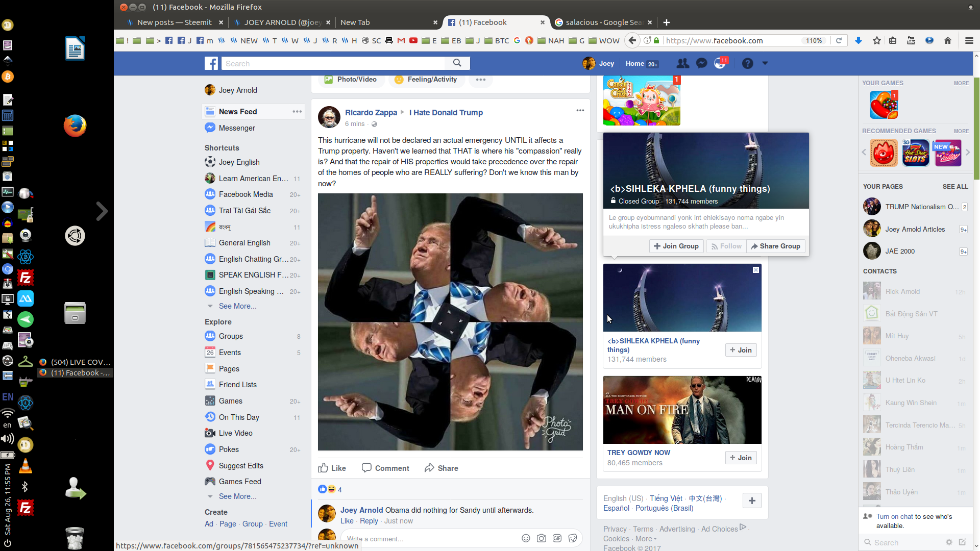This screenshot has width=980, height=551.
Task: Click the emoji icon in comment box
Action: (526, 538)
